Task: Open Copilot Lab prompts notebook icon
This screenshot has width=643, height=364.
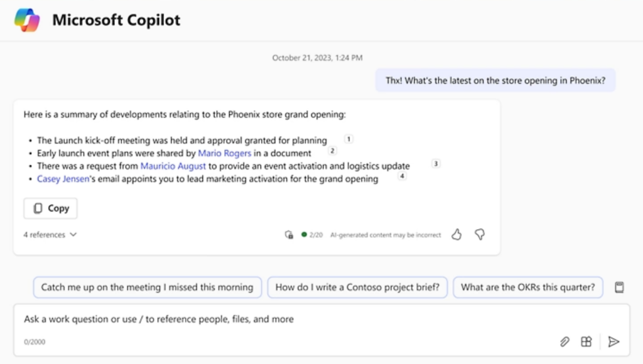Action: (619, 287)
